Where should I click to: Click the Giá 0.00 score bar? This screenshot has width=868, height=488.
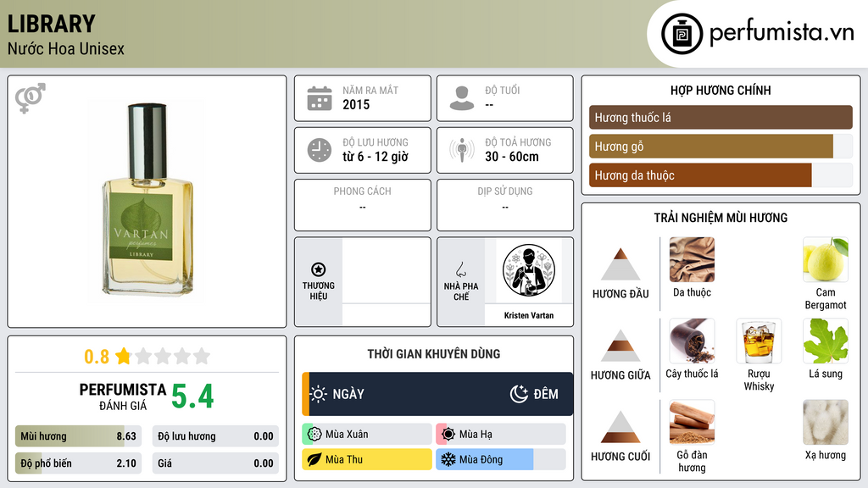215,463
